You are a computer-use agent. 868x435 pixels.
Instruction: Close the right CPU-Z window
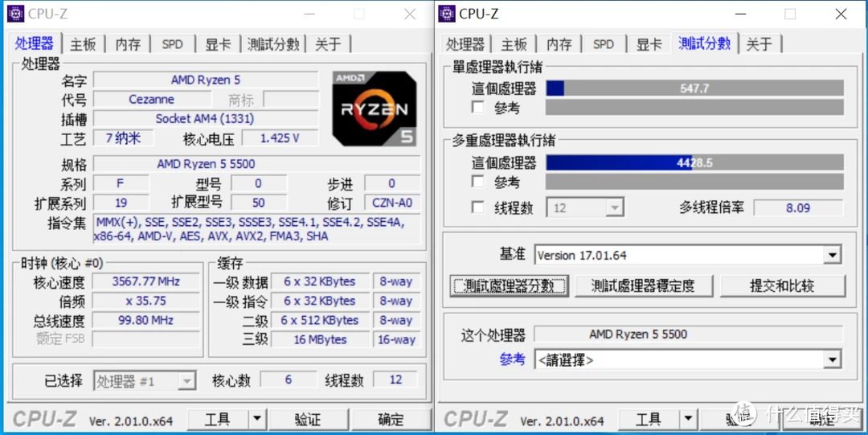(841, 14)
